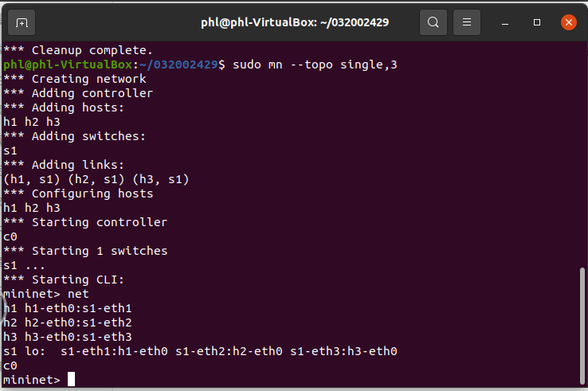Click the "*** Cleanup complete." line
The width and height of the screenshot is (588, 391).
point(78,50)
